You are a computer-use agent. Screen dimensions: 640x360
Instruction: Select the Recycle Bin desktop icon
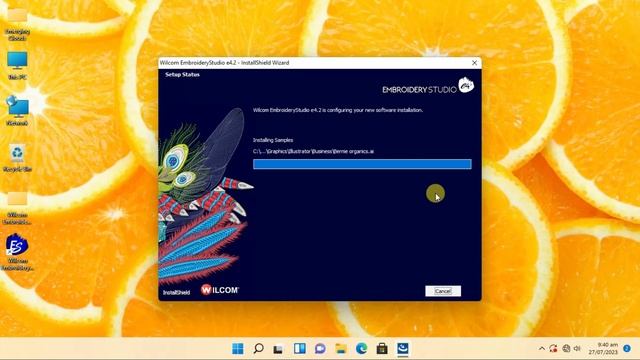17,157
